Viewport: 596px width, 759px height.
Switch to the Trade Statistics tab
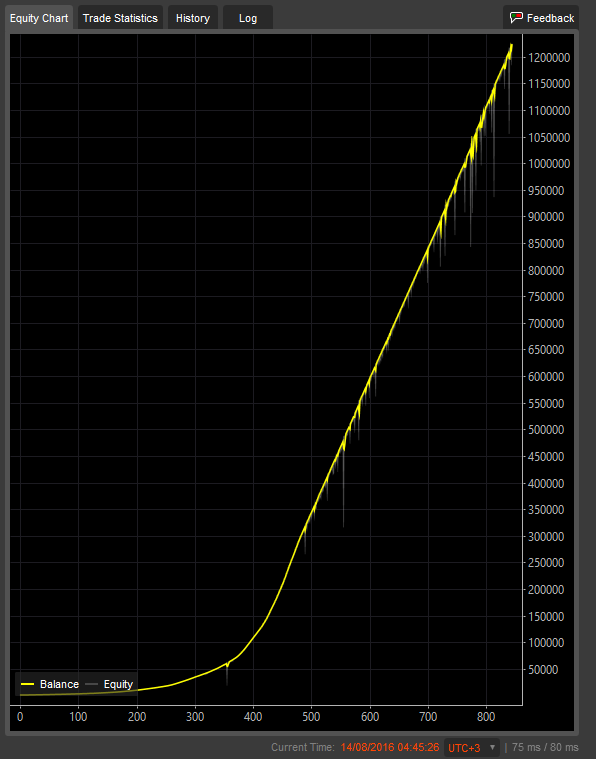(120, 18)
